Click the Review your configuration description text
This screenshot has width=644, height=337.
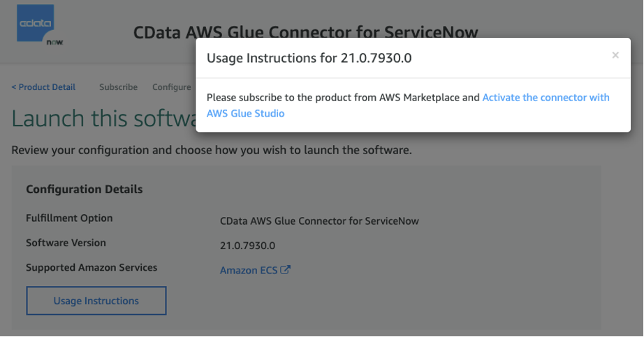coord(211,150)
